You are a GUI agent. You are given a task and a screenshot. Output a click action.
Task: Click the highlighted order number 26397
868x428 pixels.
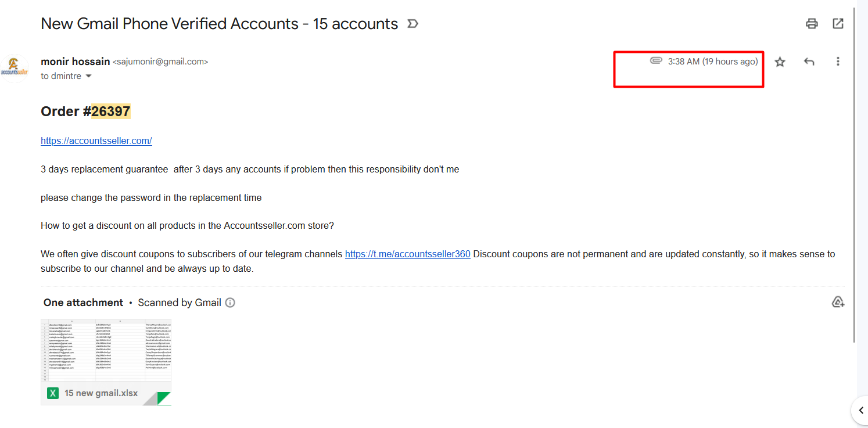pyautogui.click(x=111, y=111)
